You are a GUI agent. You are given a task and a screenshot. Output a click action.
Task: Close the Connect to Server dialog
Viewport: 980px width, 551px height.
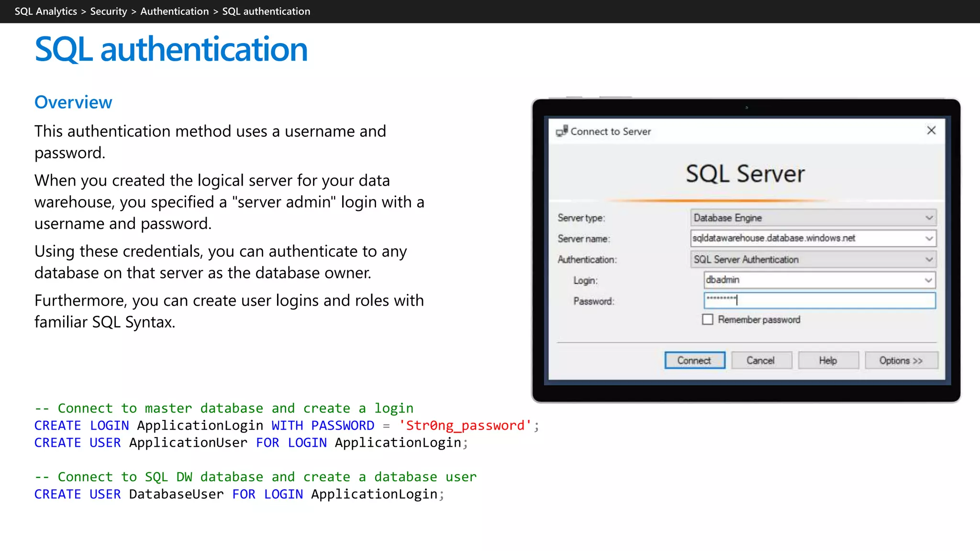pyautogui.click(x=931, y=131)
